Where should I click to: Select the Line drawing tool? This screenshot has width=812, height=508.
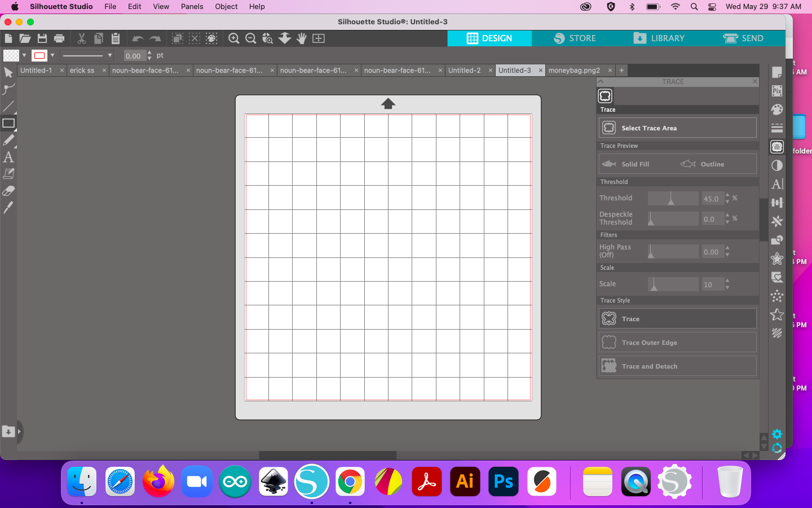(x=8, y=106)
